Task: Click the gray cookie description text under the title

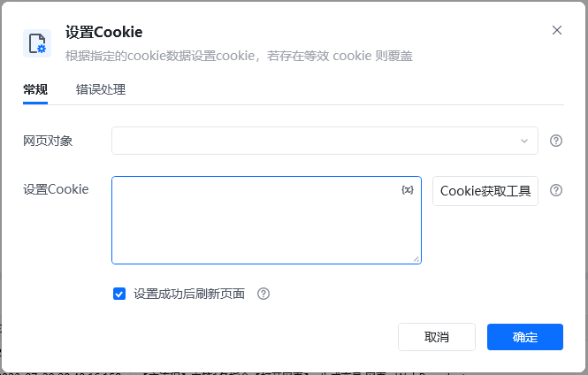Action: [x=239, y=56]
